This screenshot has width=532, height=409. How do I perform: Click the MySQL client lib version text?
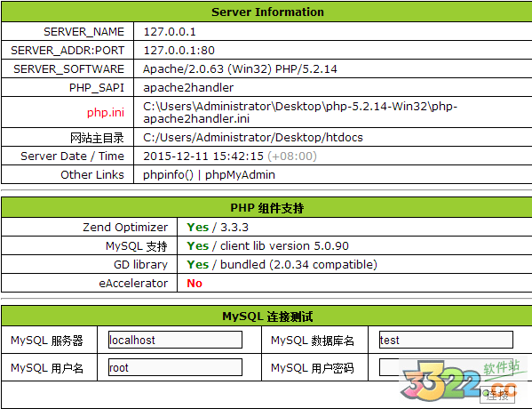[x=284, y=246]
